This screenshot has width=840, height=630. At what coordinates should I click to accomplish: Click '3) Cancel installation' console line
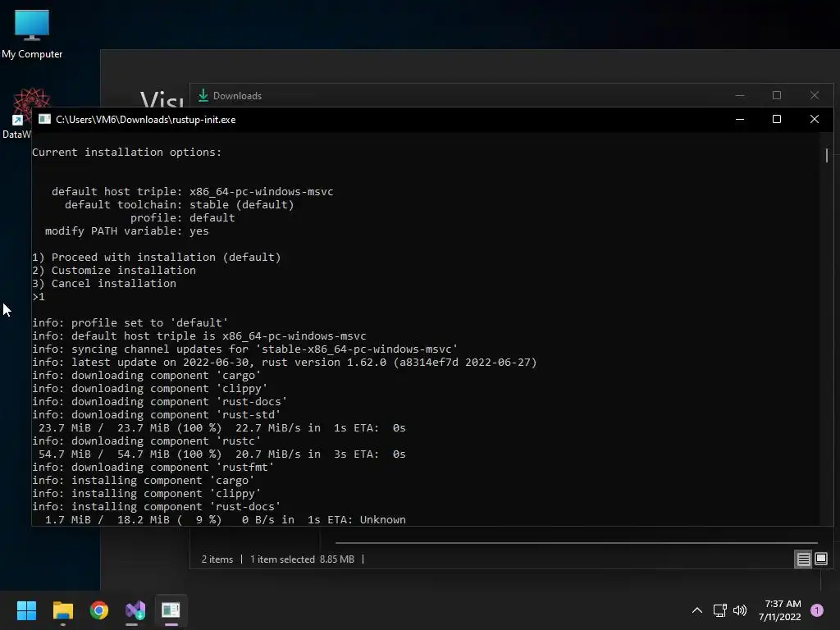tap(104, 283)
